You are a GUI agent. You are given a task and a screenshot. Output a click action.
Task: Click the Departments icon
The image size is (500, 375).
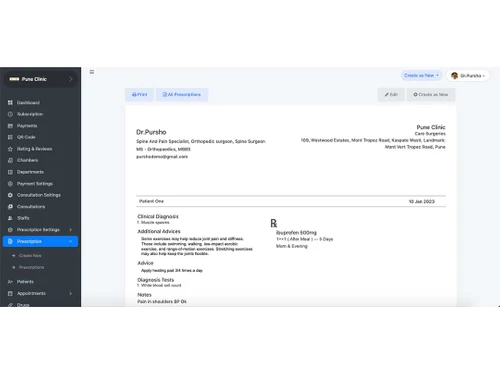(x=10, y=172)
